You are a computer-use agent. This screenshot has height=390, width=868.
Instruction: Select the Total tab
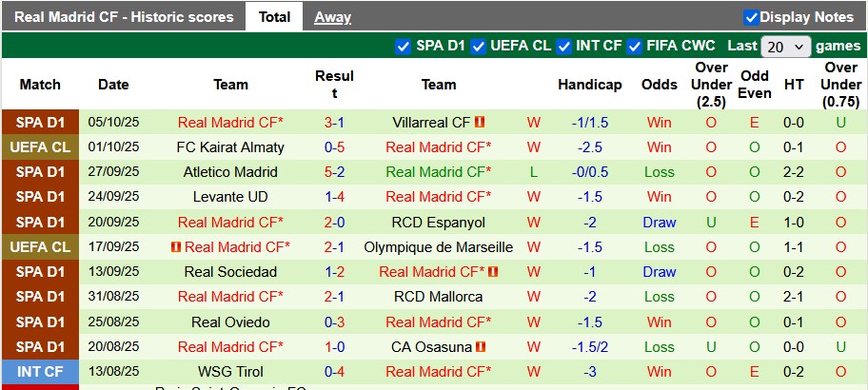274,17
